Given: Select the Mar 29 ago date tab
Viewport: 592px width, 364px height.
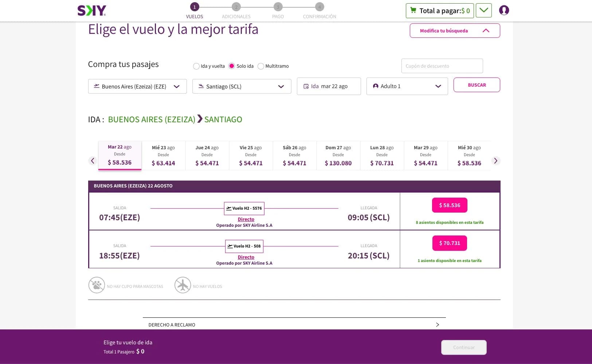Looking at the screenshot, I should click(426, 155).
